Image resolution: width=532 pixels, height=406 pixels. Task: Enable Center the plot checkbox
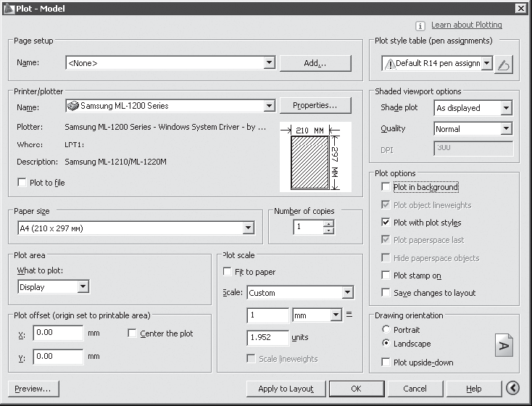point(132,333)
